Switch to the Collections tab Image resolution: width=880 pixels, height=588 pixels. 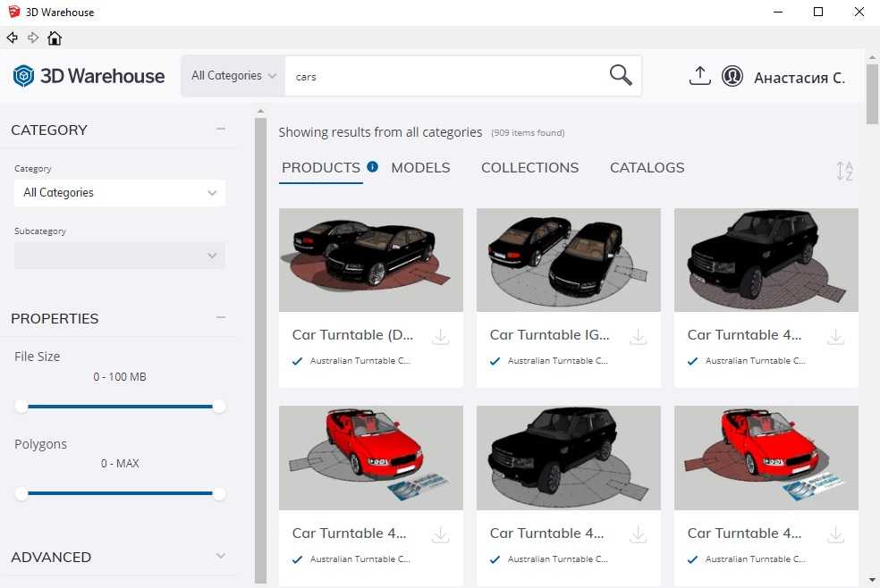(529, 167)
